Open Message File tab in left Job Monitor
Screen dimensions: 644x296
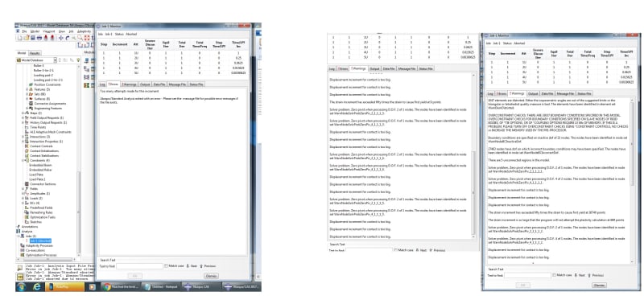177,84
